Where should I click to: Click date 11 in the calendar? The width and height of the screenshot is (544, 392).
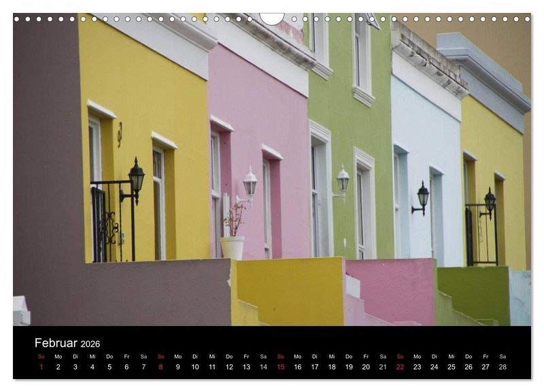click(212, 367)
